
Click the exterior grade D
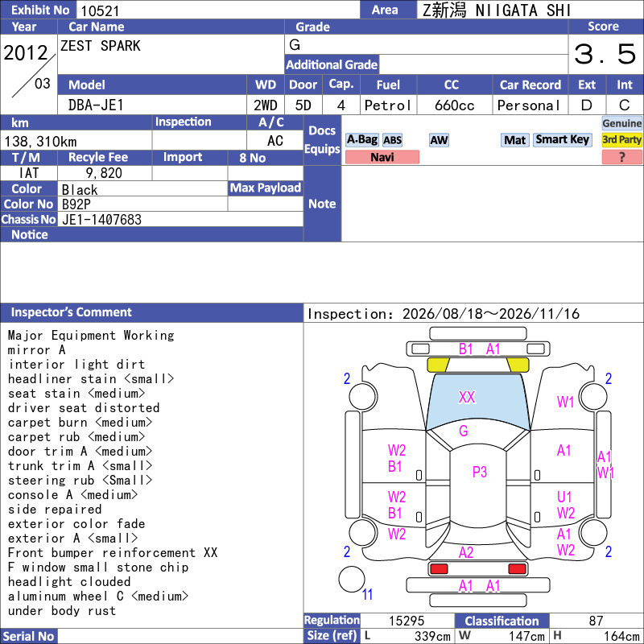coord(587,105)
